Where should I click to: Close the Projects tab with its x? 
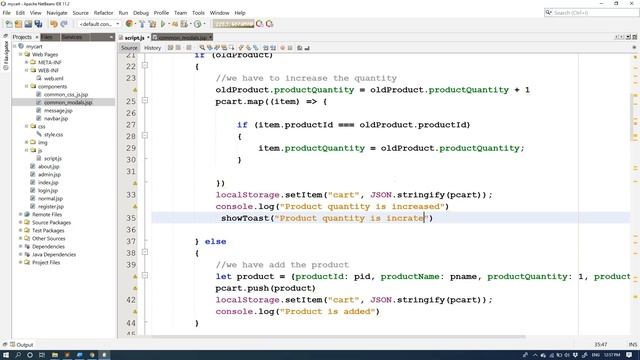click(37, 37)
